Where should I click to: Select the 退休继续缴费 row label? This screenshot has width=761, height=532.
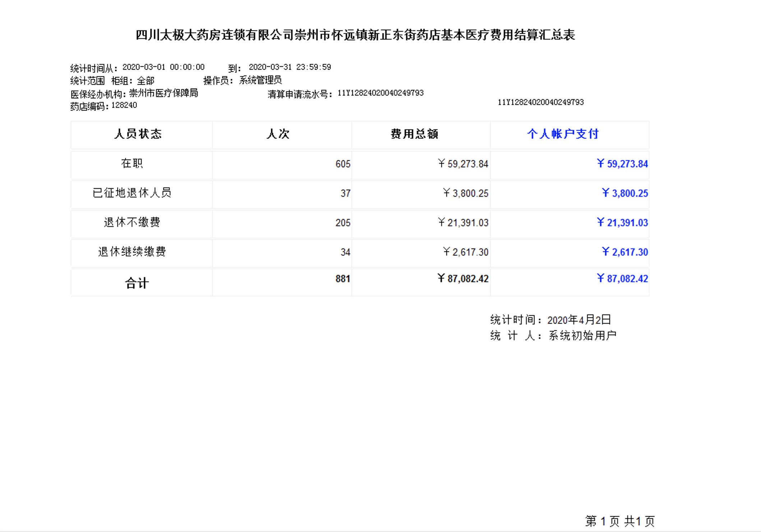tap(132, 252)
